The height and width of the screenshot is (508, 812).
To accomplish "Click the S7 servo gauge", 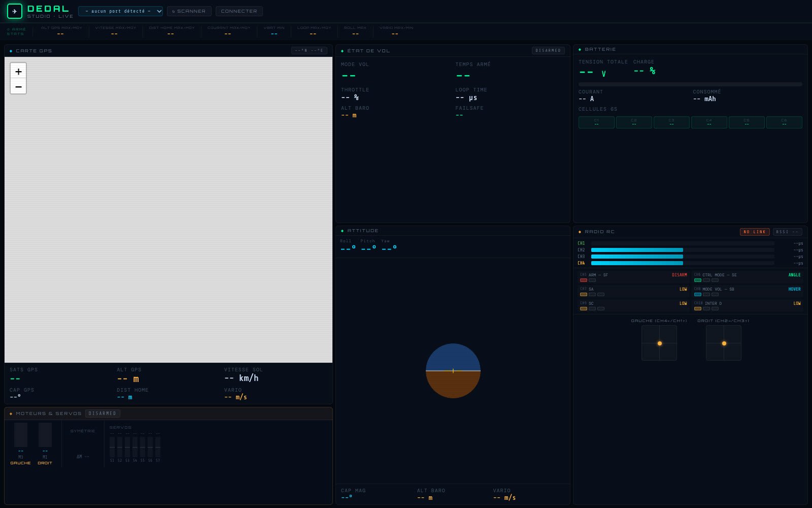I will point(158,447).
